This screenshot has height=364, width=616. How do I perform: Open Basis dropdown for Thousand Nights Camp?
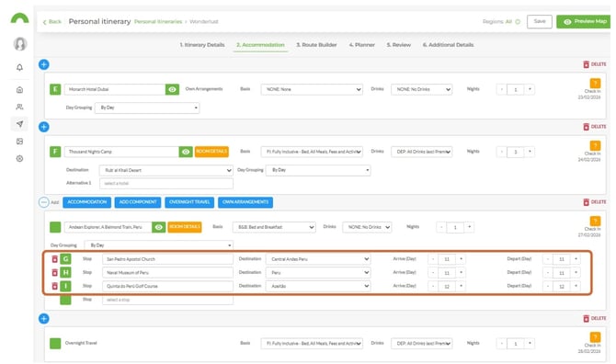(312, 152)
